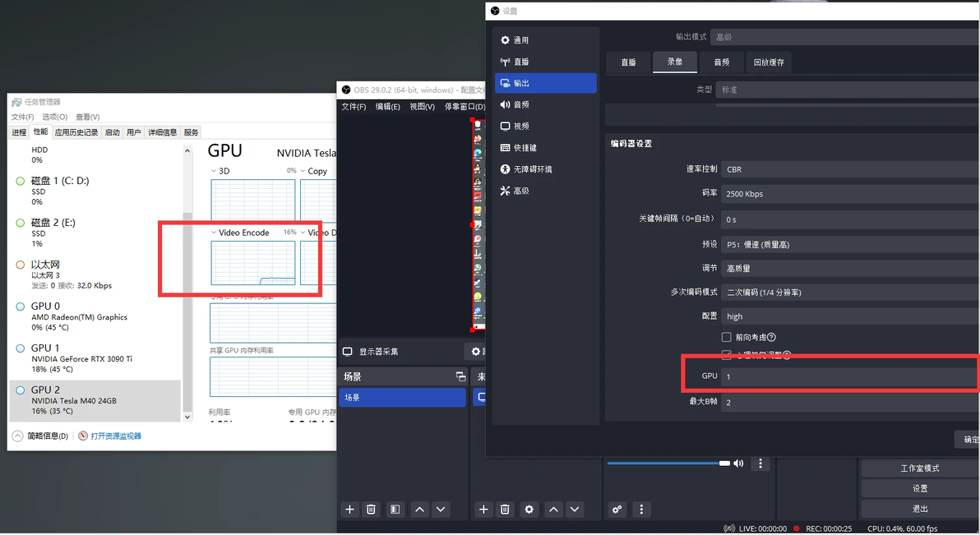Switch to the 回放缓存 output tab

pos(769,62)
